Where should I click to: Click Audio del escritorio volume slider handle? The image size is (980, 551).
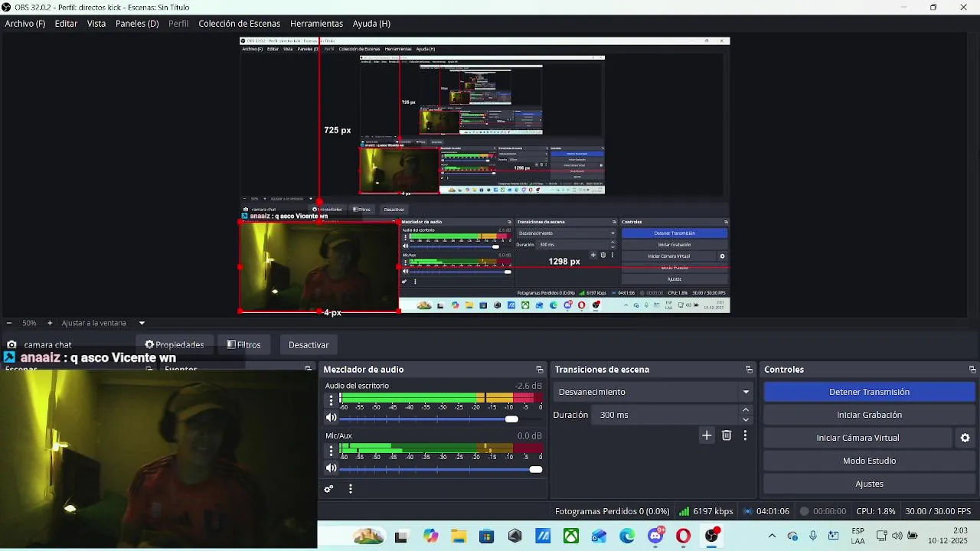coord(511,419)
